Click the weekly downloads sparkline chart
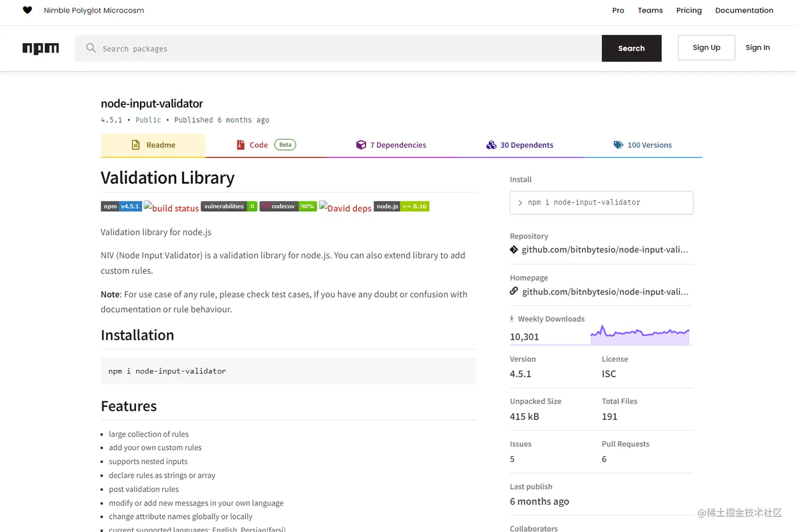This screenshot has width=796, height=532. [x=640, y=335]
